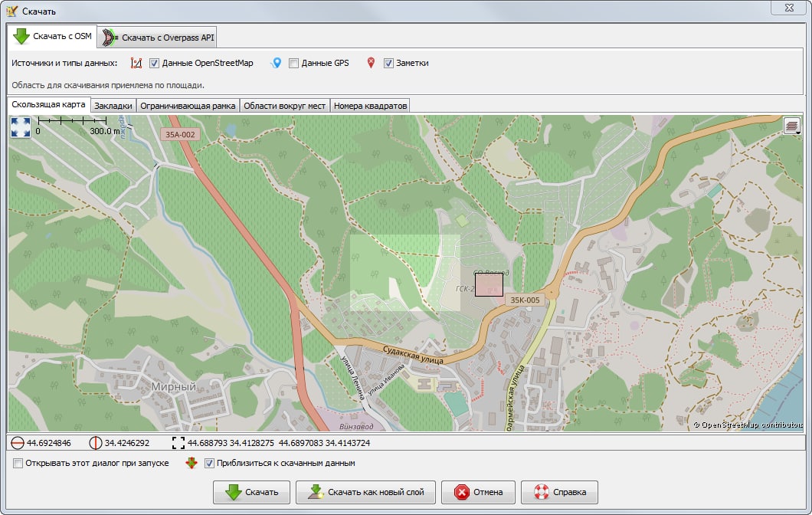Viewport: 812px width, 515px height.
Task: Click the longitude icon in status bar
Action: coord(95,443)
